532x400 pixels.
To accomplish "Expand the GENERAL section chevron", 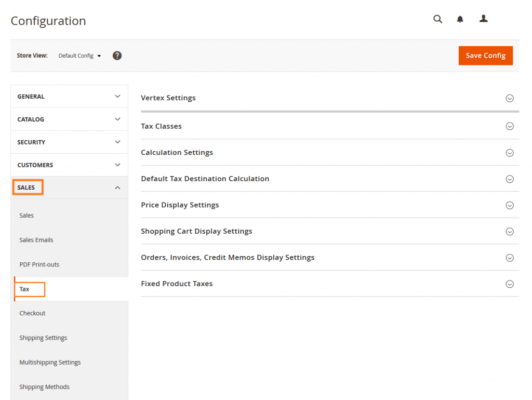I will [x=117, y=96].
